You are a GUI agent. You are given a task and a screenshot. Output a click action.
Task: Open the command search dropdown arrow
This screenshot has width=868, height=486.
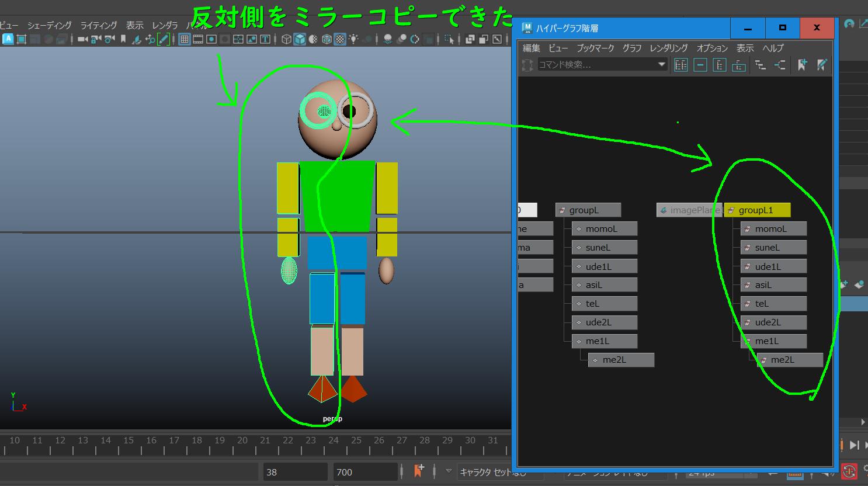pyautogui.click(x=662, y=64)
